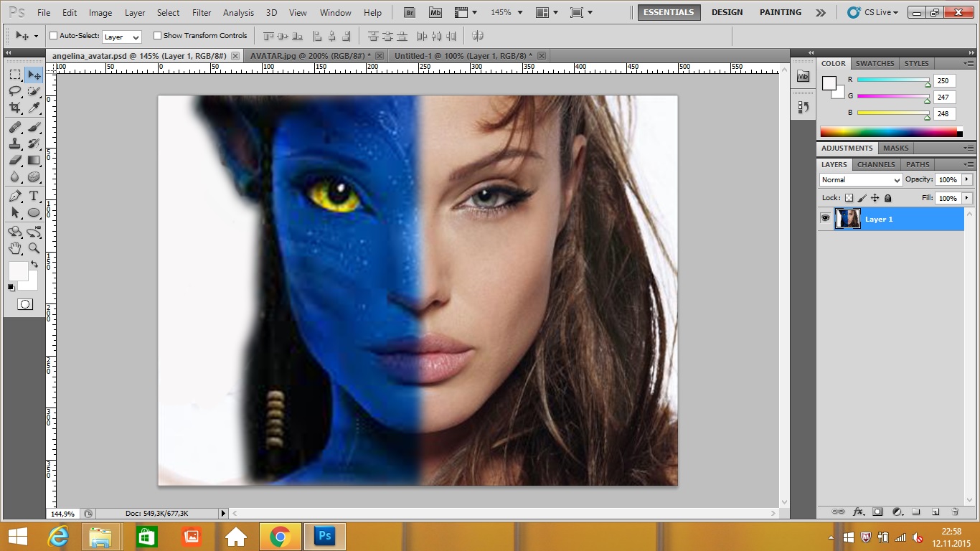Open the Move tool preset picker
Image resolution: width=980 pixels, height=551 pixels.
27,36
